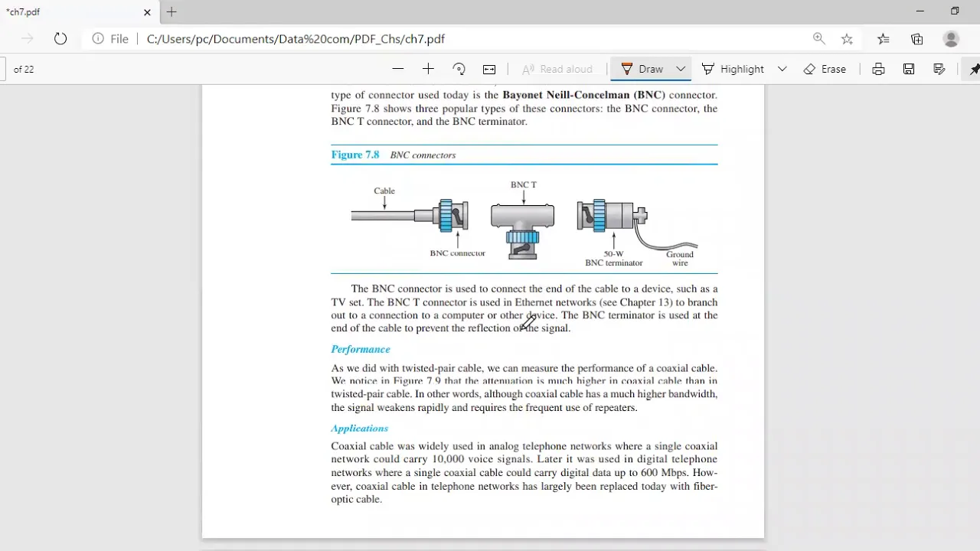Select the 'Performance' heading
This screenshot has width=980, height=551.
point(361,349)
